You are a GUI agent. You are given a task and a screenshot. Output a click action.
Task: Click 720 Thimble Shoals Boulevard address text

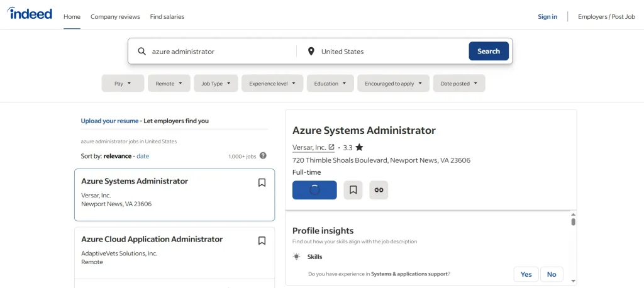[382, 160]
